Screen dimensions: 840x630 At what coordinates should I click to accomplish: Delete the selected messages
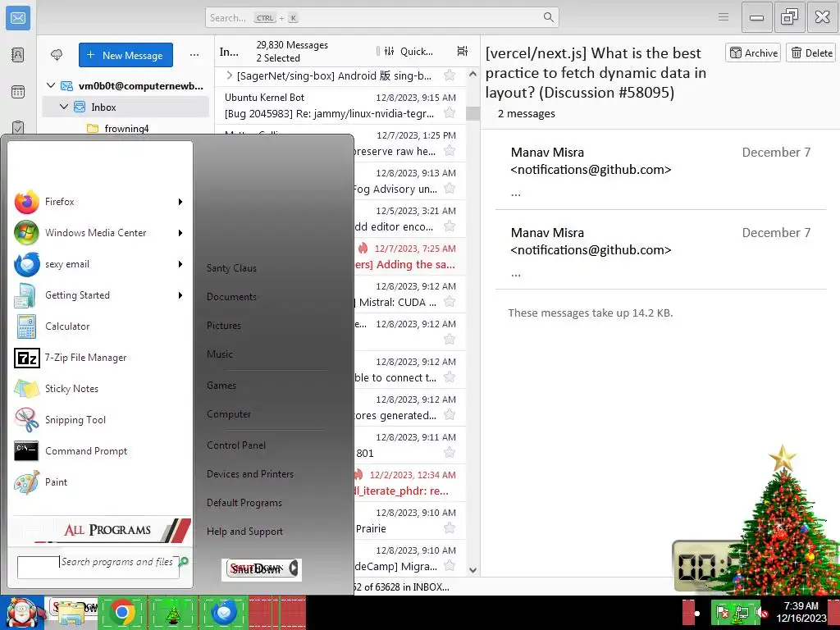click(811, 52)
